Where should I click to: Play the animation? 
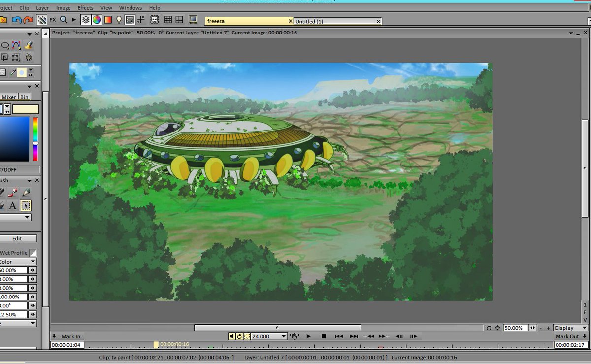309,336
